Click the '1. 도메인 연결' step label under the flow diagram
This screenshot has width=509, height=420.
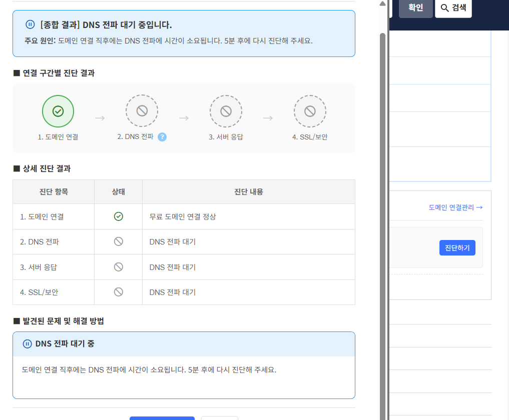click(x=58, y=137)
